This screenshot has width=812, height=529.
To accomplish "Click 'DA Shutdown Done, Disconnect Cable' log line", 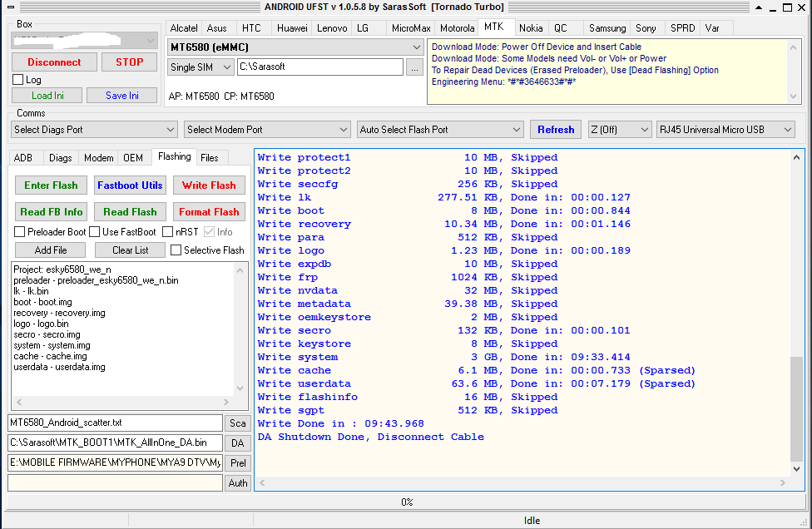I will (371, 437).
